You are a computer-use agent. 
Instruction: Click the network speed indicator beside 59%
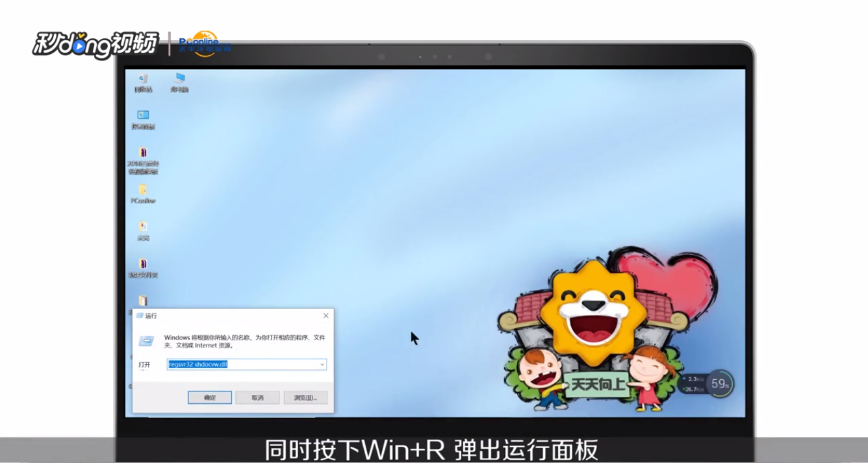tap(692, 384)
